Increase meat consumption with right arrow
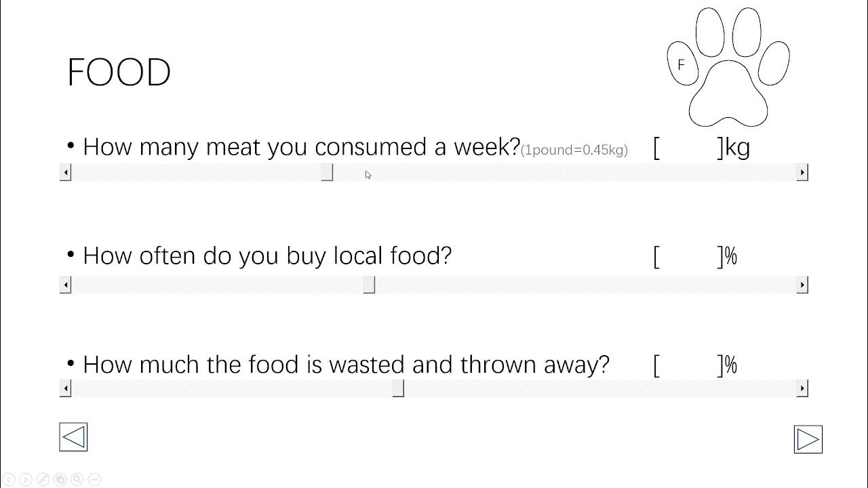868x488 pixels. [802, 173]
